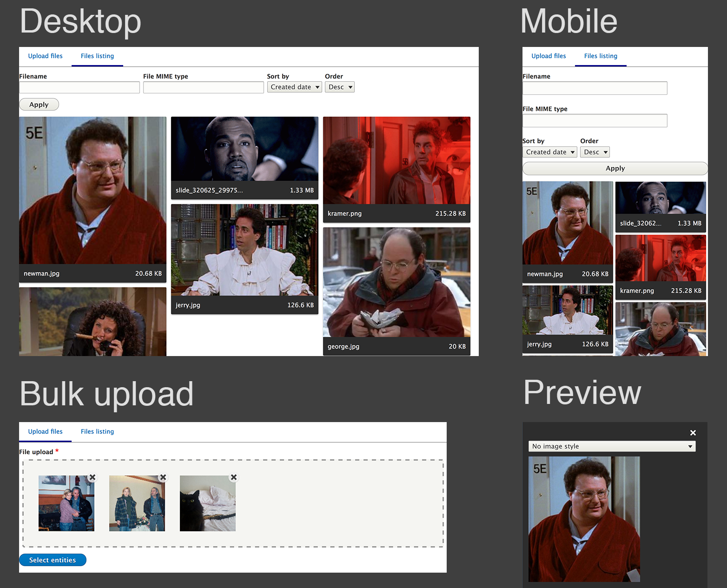Click the 215.28 KB size in Mobile listing
This screenshot has height=588, width=727.
click(x=686, y=291)
